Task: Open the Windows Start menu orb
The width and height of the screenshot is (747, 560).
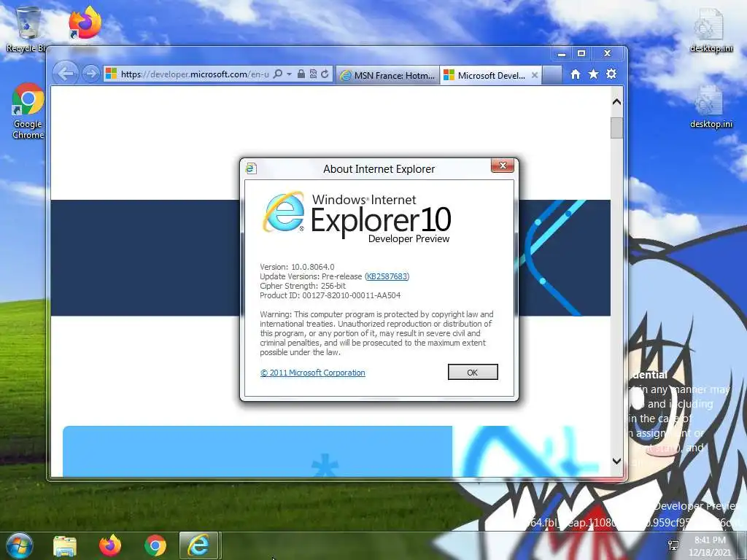Action: 19,545
